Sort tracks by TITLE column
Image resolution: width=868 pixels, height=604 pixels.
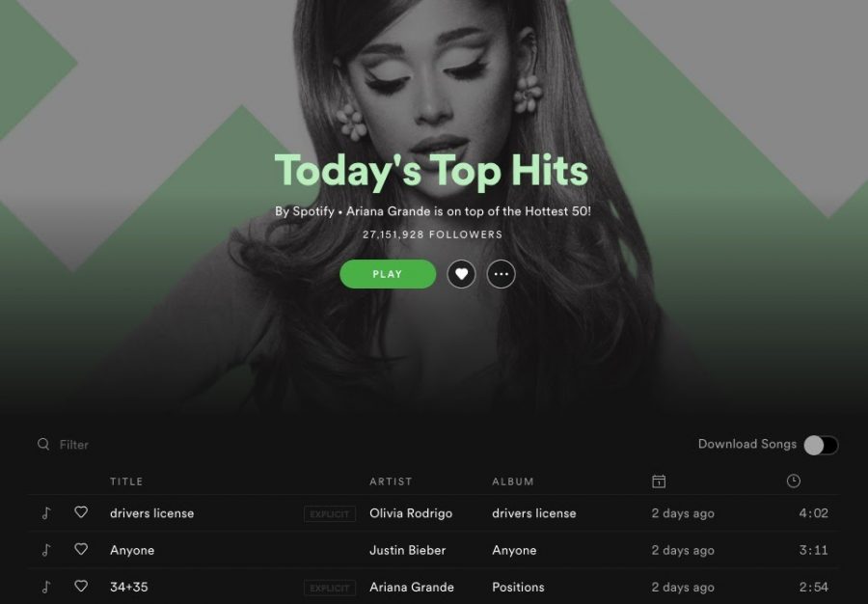pyautogui.click(x=126, y=481)
